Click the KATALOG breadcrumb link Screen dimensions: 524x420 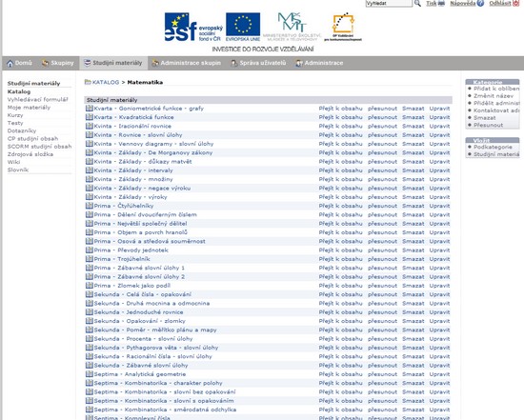(x=106, y=82)
